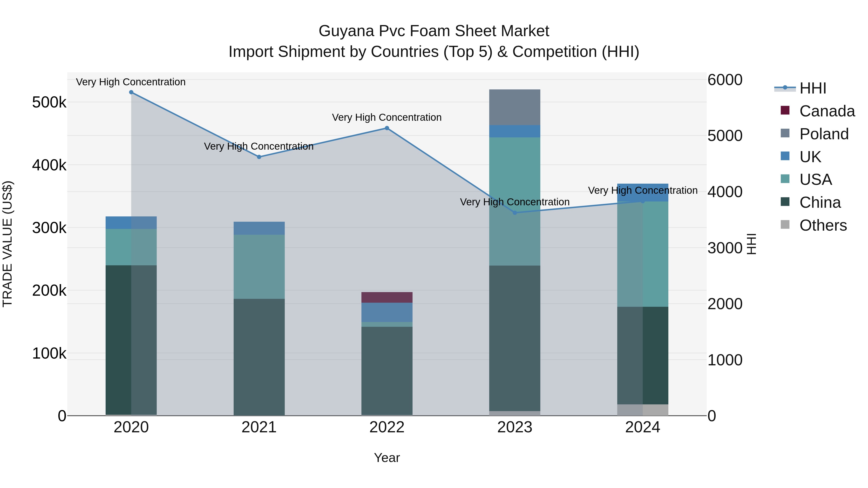Screen dimensions: 868x488
Task: Toggle the Others legend entry
Action: tap(814, 225)
